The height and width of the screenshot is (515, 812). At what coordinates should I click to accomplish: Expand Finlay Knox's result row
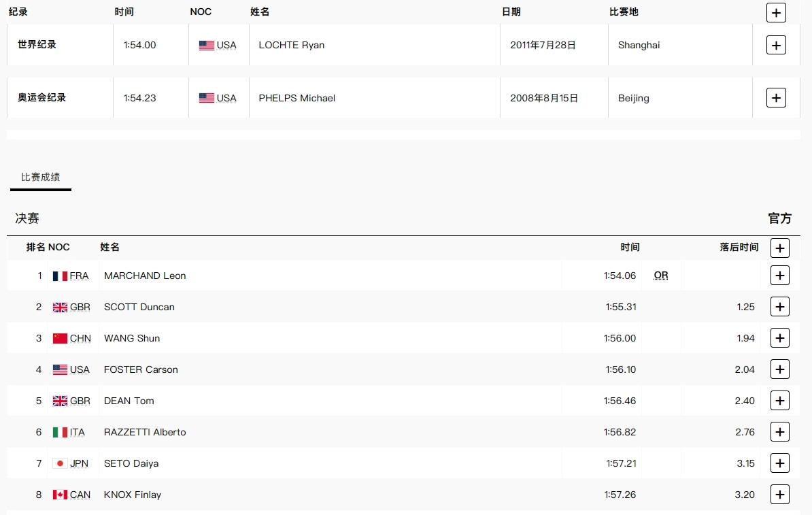(x=779, y=495)
